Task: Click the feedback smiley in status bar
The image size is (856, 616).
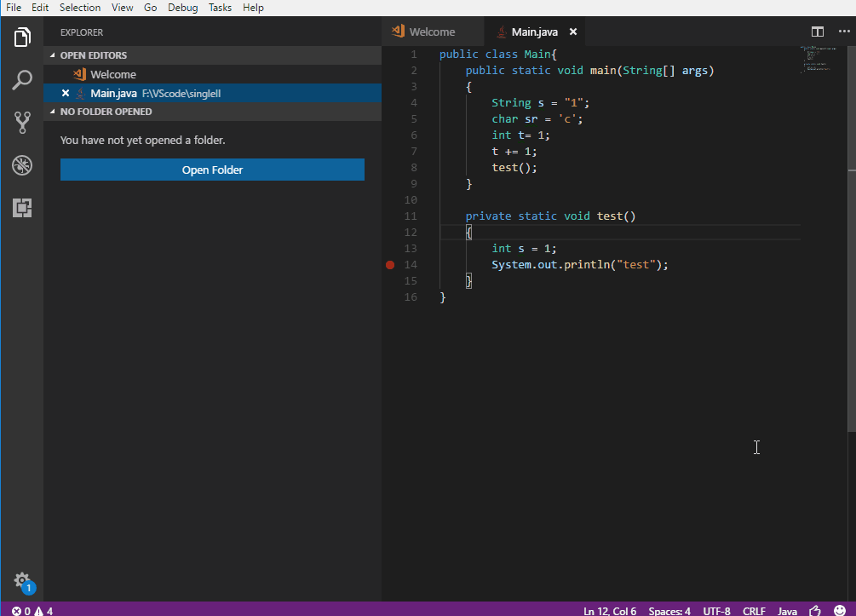Action: click(x=840, y=610)
